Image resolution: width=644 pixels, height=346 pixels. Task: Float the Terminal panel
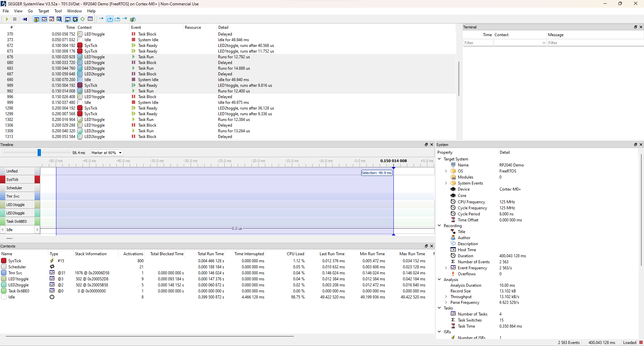click(x=635, y=27)
